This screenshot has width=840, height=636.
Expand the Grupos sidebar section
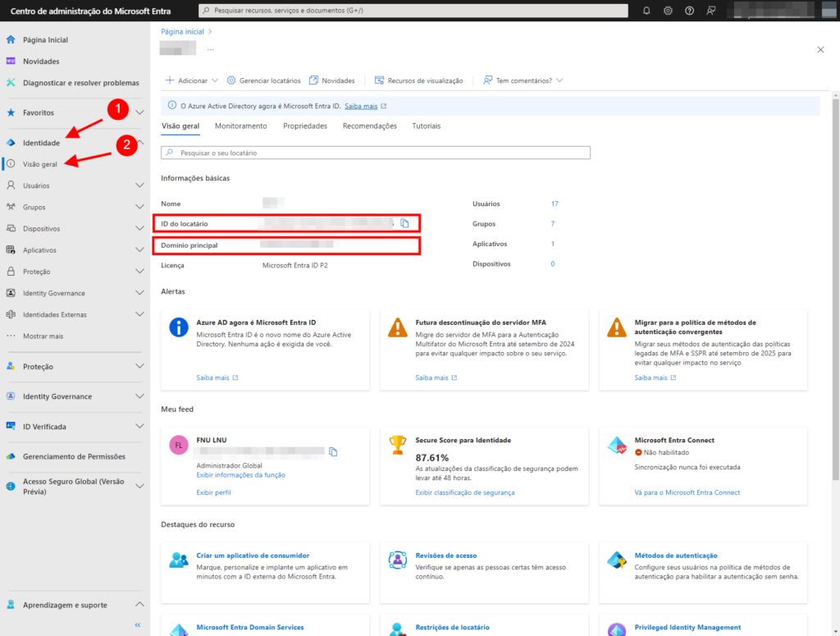tap(139, 206)
